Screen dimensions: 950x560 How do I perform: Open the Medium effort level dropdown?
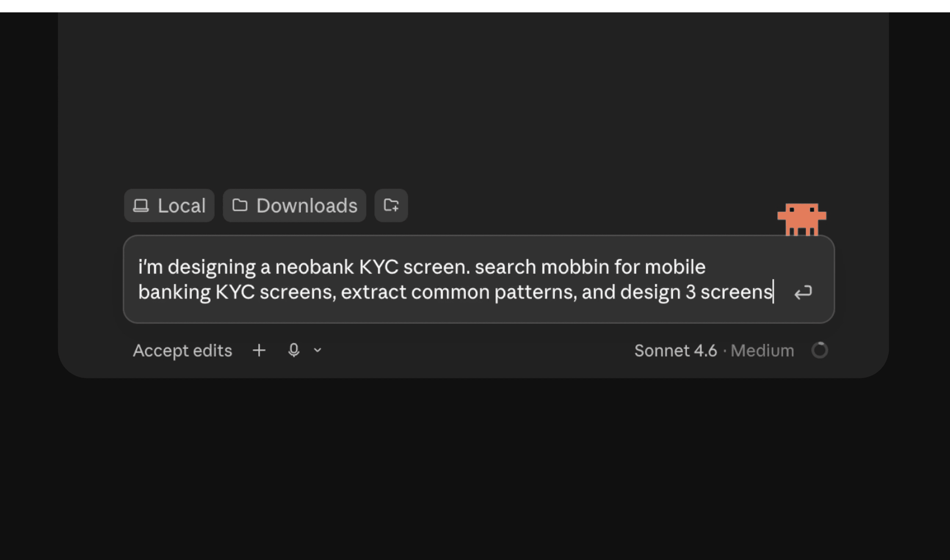coord(762,351)
